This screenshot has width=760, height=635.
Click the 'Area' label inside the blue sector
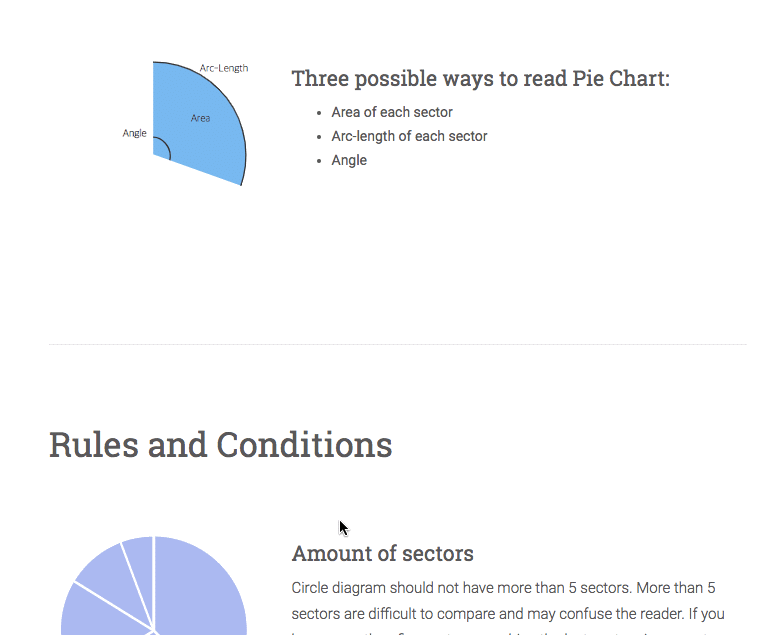[200, 118]
